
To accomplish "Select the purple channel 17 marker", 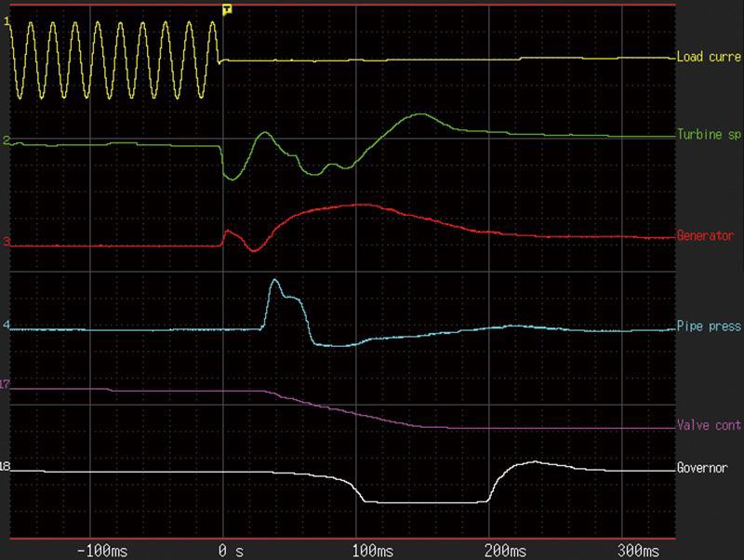I will click(7, 383).
